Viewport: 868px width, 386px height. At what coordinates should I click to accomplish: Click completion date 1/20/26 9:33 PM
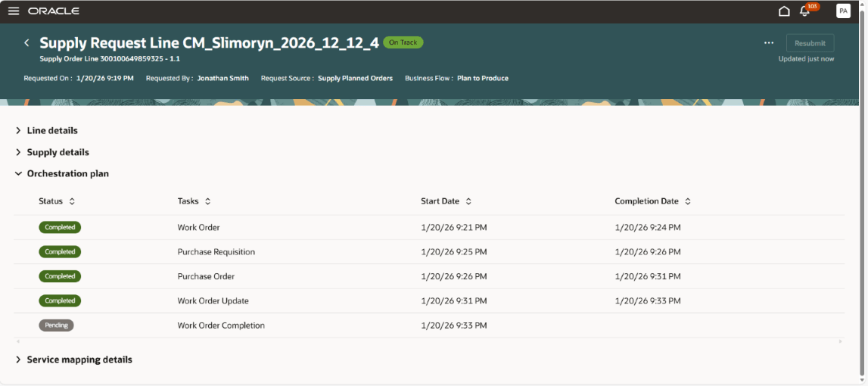[x=648, y=300]
